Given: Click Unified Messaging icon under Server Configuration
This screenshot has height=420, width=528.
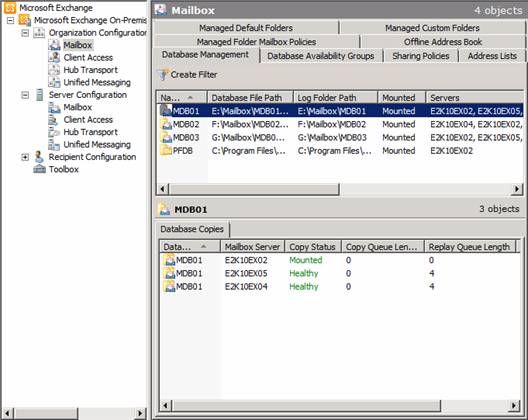Looking at the screenshot, I should click(54, 144).
